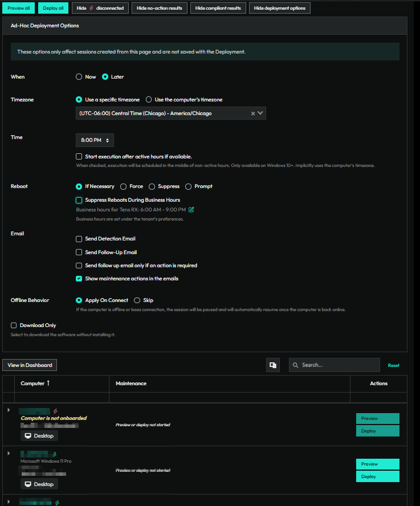This screenshot has height=506, width=420.
Task: Click the 8:00 PM time stepper
Action: (x=107, y=140)
